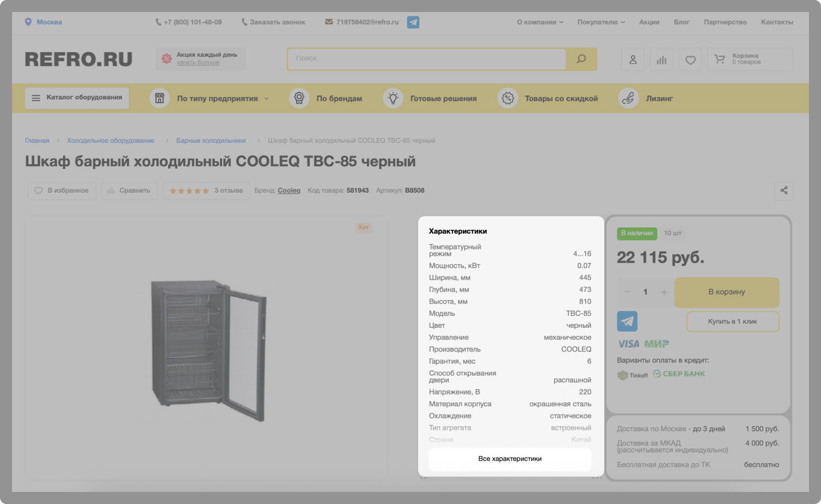Open the Блог menu item
Screen dimensions: 821x504
(x=681, y=22)
